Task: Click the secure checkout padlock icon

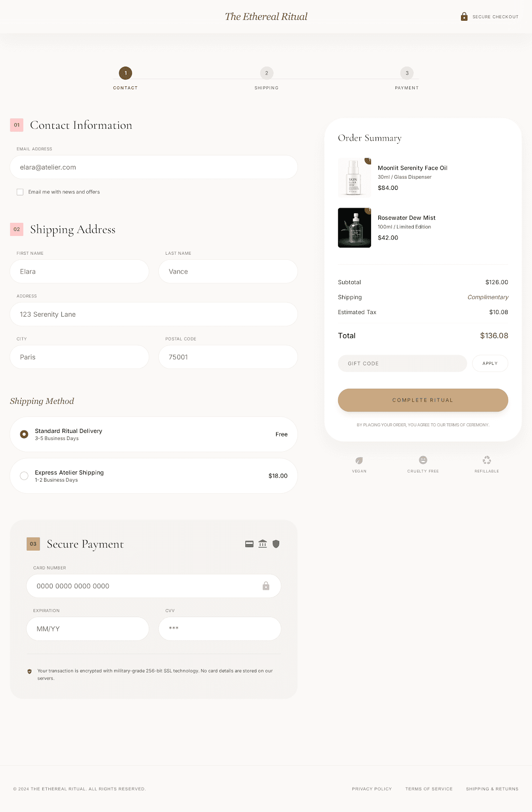Action: (x=464, y=17)
